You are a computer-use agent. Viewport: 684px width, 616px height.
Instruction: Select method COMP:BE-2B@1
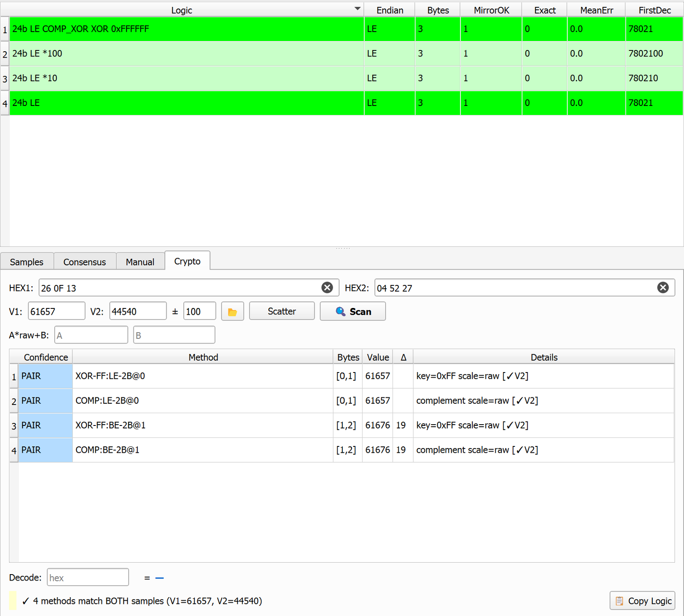(203, 450)
